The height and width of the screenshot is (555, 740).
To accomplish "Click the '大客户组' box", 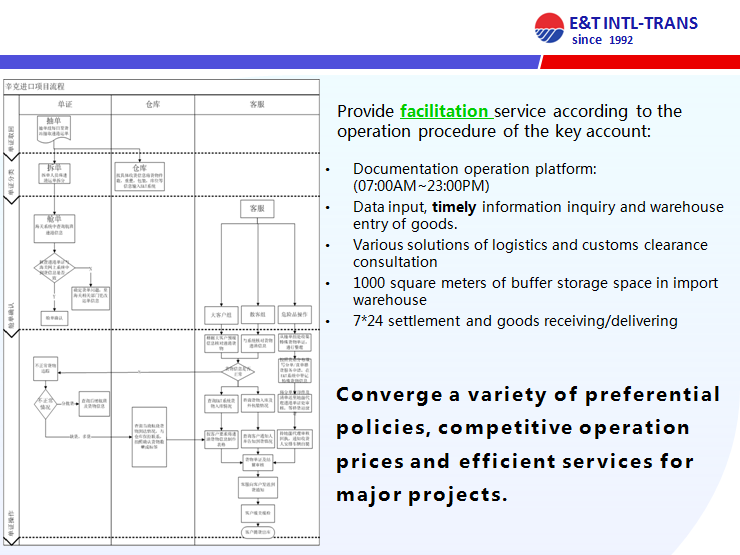I will (x=220, y=314).
